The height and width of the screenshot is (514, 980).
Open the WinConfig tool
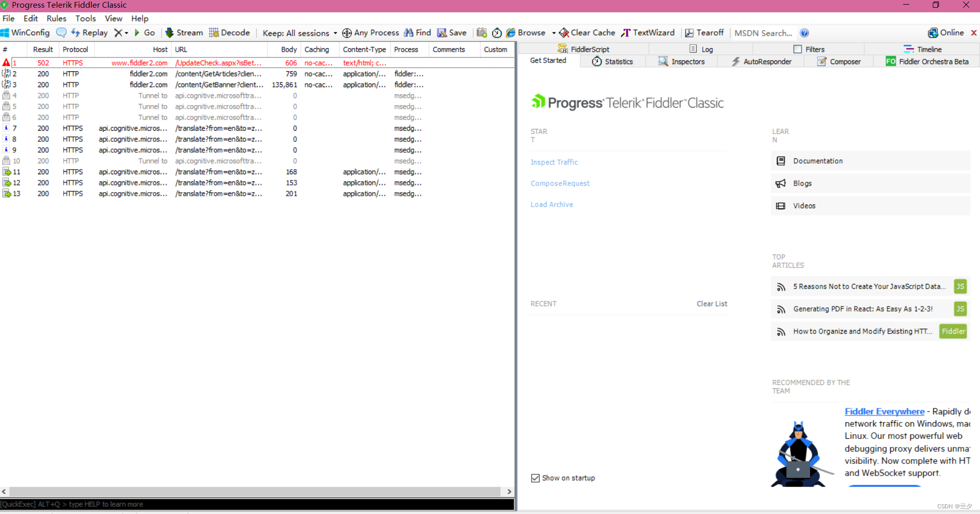pos(25,32)
